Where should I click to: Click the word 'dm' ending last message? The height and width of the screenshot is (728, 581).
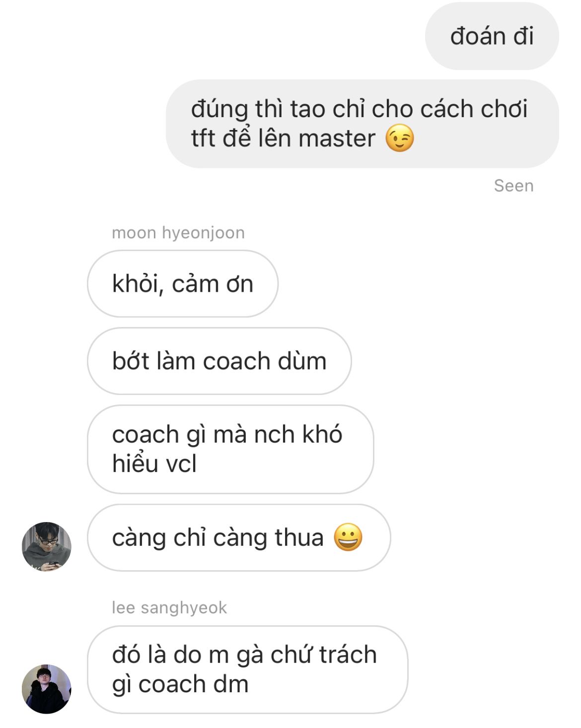(x=230, y=684)
